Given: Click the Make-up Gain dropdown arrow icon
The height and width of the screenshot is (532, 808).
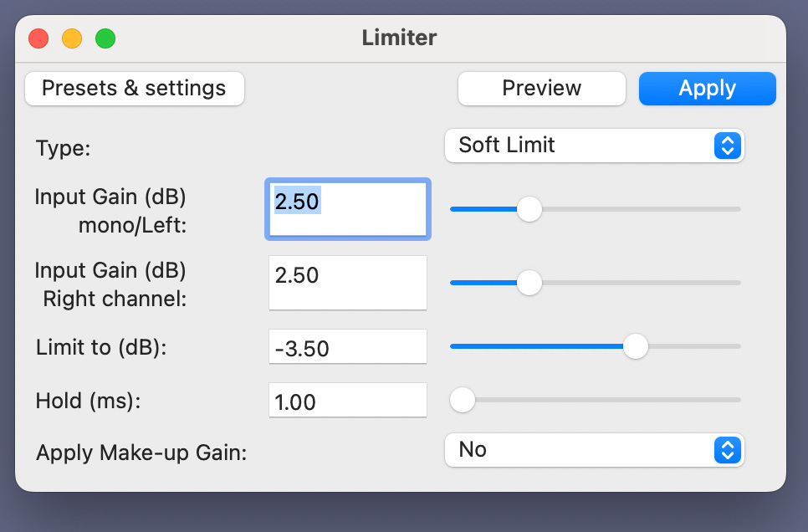Looking at the screenshot, I should (x=727, y=450).
